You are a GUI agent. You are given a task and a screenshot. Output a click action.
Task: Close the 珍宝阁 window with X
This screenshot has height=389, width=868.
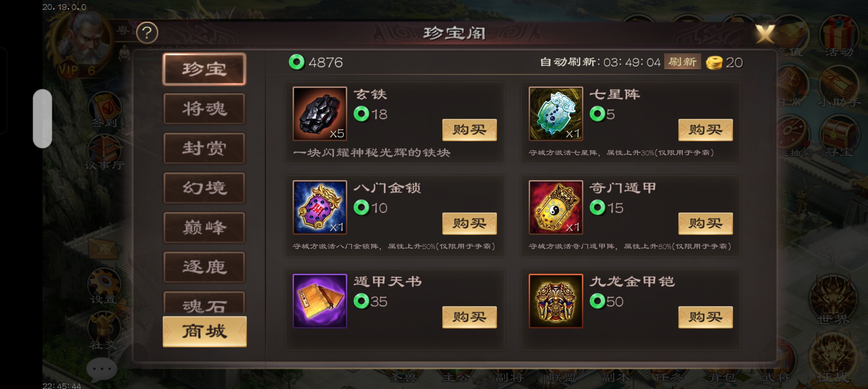point(765,34)
